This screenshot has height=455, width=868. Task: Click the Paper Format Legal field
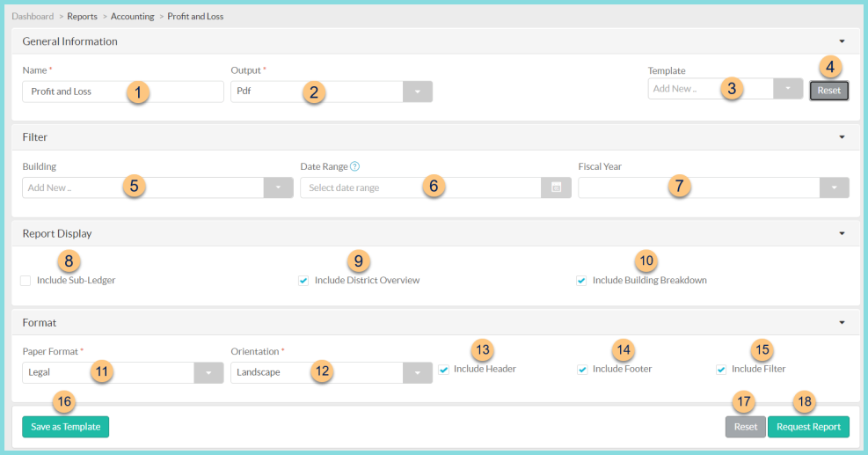[x=108, y=373]
